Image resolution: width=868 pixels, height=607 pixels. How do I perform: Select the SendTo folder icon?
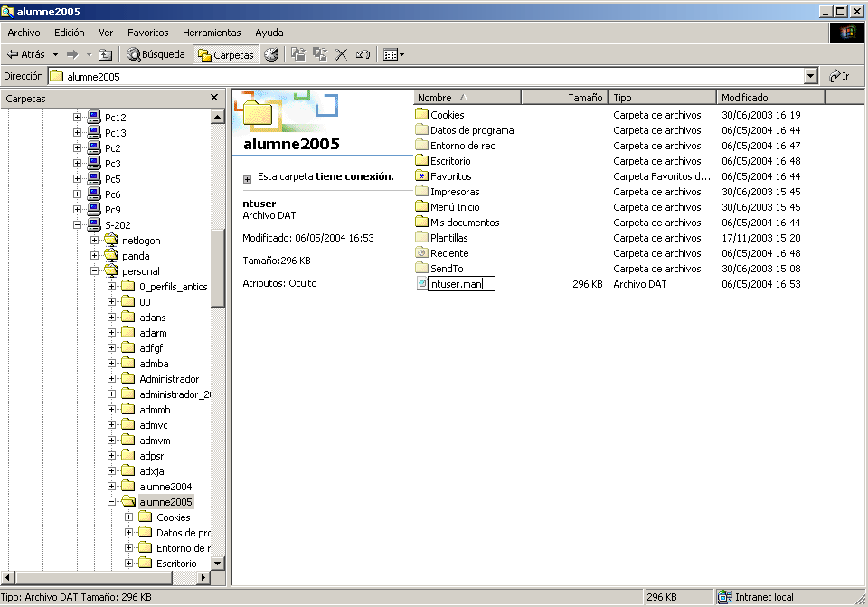(x=422, y=268)
